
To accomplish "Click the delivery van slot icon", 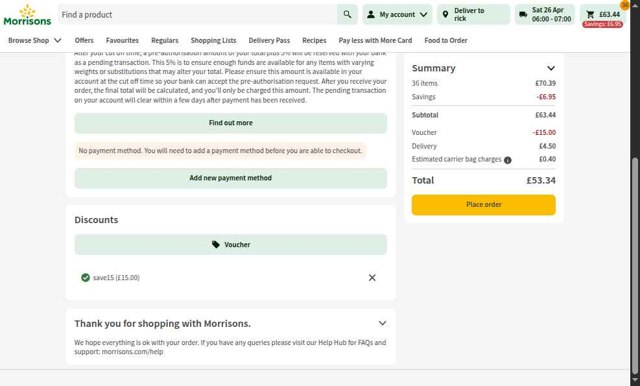I will (x=523, y=15).
